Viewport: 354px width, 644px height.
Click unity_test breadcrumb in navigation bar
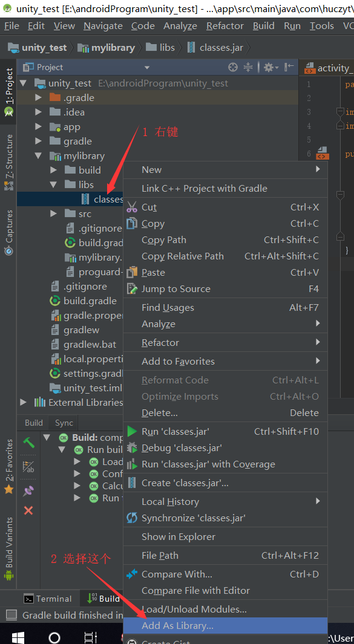point(37,48)
